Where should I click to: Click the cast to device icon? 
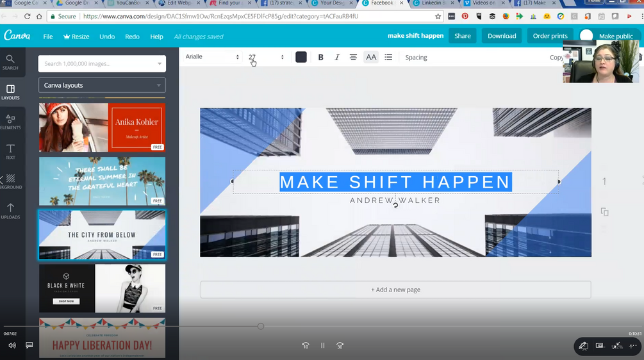tap(600, 346)
